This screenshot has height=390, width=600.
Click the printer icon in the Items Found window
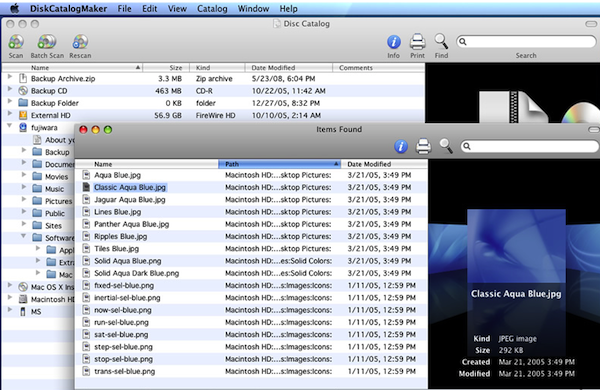[423, 146]
